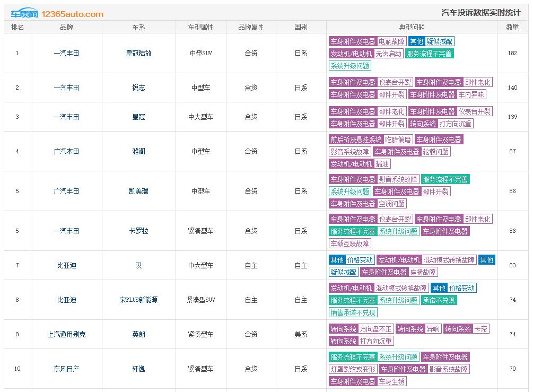This screenshot has width=533, height=392.
Task: Click the 广汽本田 brand link
Action: tap(66, 151)
